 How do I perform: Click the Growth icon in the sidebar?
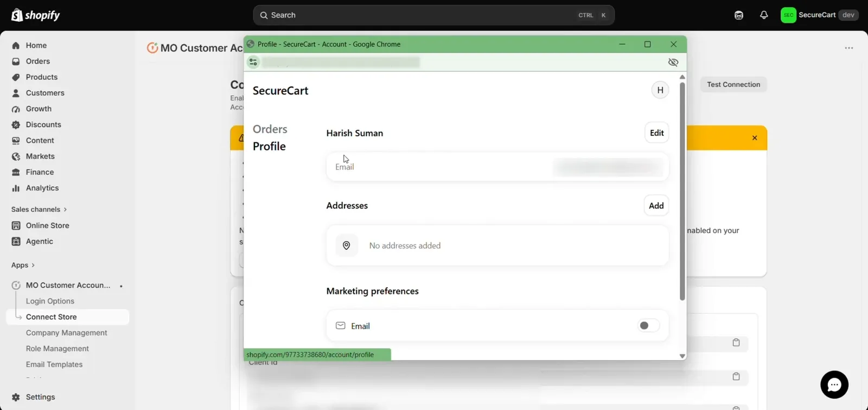pyautogui.click(x=16, y=109)
